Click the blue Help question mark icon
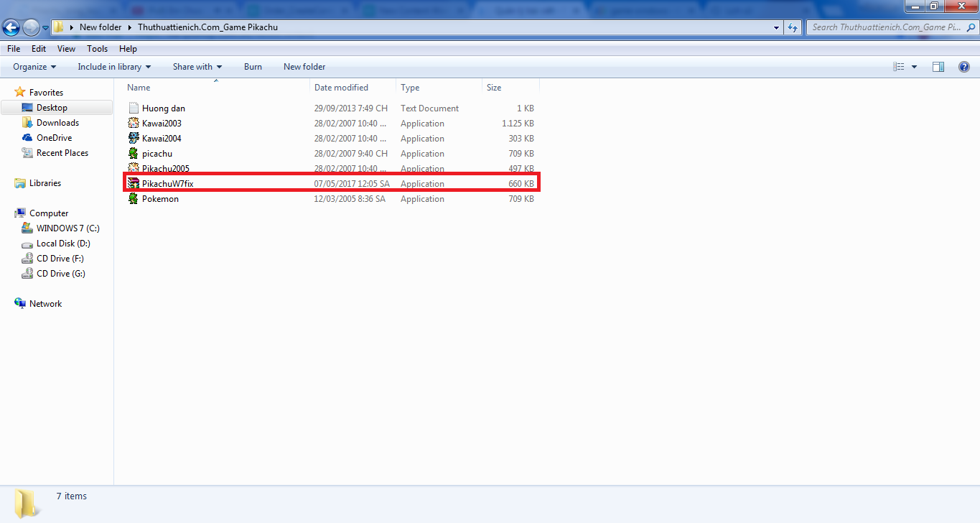 tap(964, 67)
